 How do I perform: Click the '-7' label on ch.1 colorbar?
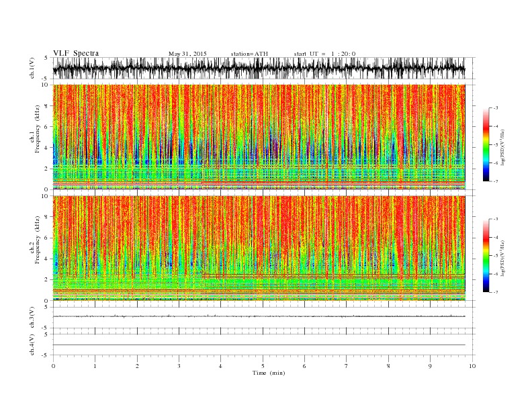[495, 181]
